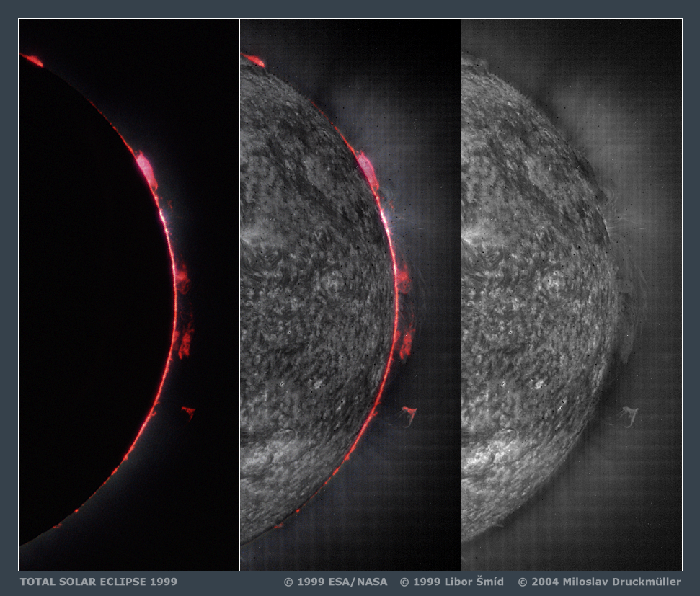Click the "© 2004 Miloslav Druckmüller" credit text
This screenshot has height=596, width=700.
tap(598, 582)
